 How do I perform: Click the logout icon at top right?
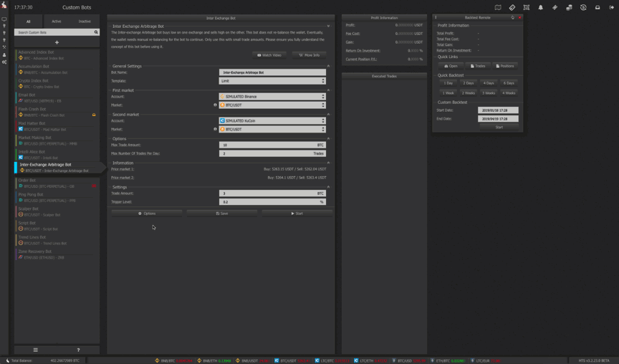coord(611,7)
